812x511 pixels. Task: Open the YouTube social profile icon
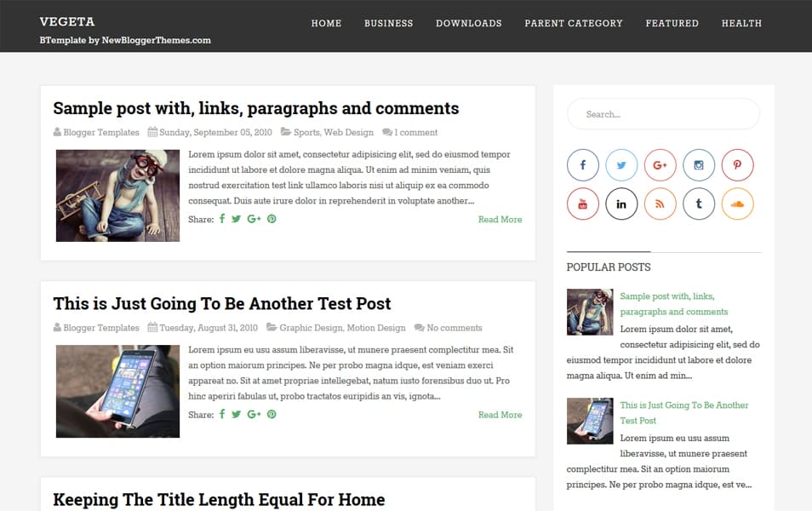582,204
